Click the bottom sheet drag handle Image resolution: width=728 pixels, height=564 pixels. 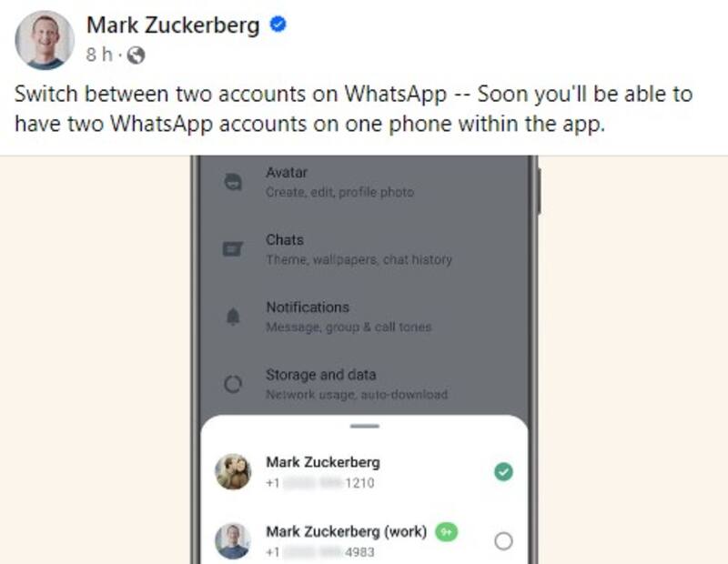[x=364, y=425]
